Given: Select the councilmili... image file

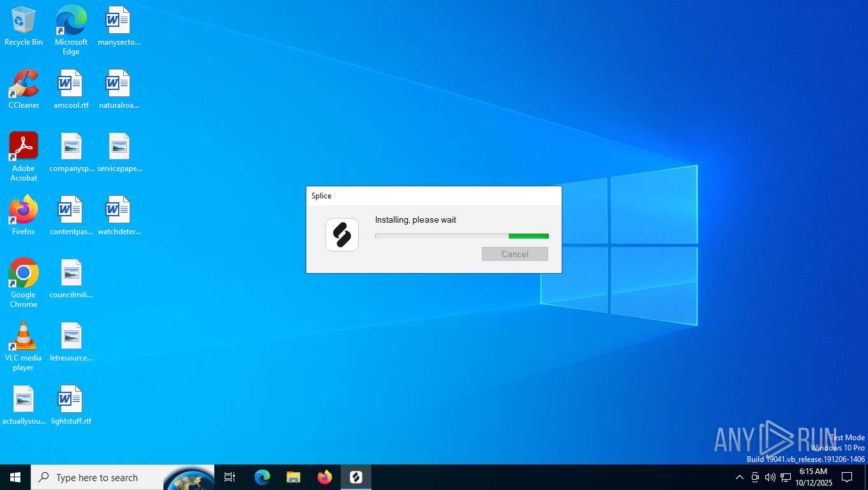Looking at the screenshot, I should coord(71,279).
